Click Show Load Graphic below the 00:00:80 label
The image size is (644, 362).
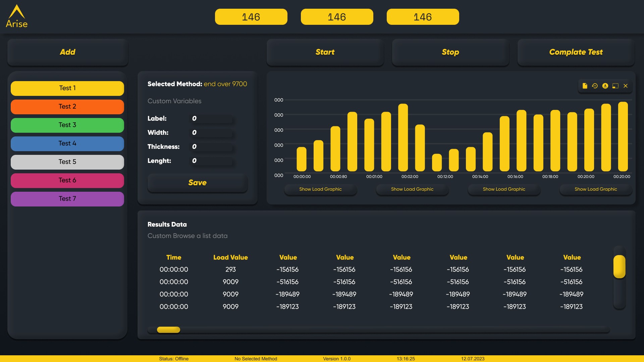click(x=320, y=189)
